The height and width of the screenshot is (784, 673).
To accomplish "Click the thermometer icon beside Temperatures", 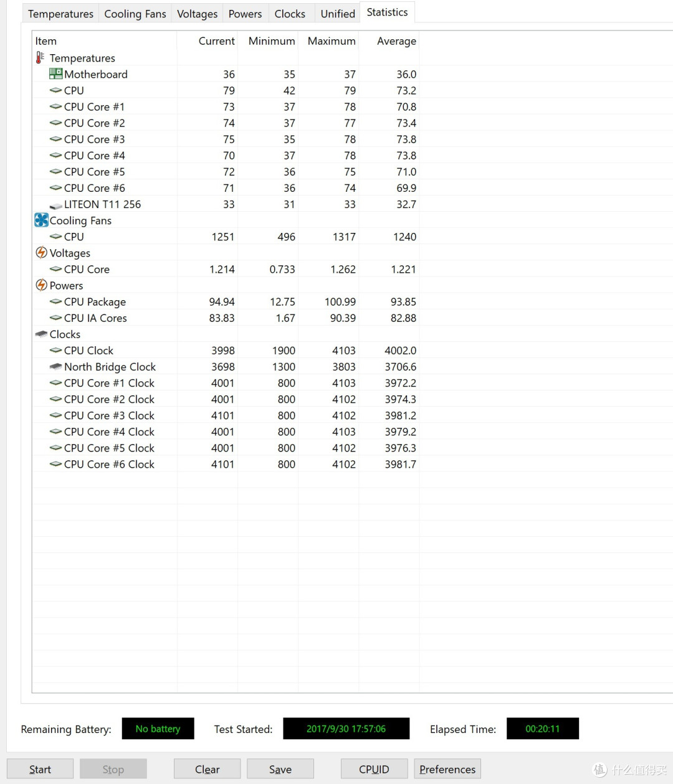I will click(x=40, y=58).
